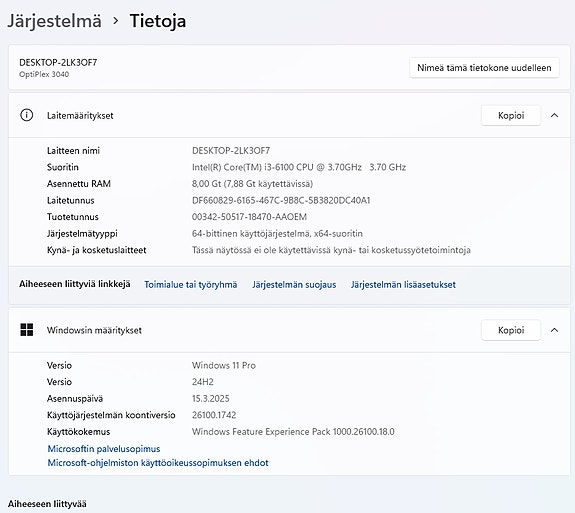
Task: Click the Laitemääritykset header row
Action: (x=289, y=115)
